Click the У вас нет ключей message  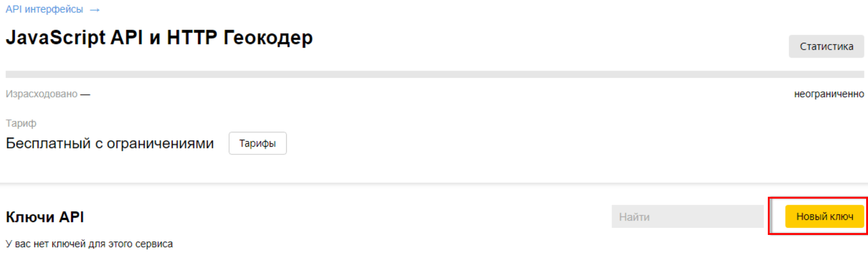pyautogui.click(x=89, y=244)
